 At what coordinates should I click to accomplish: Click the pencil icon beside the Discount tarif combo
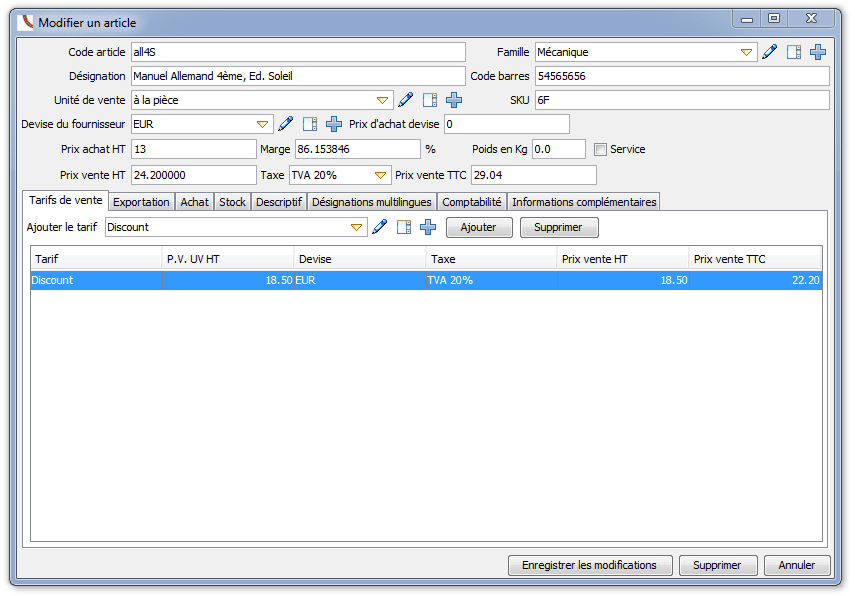pyautogui.click(x=380, y=227)
